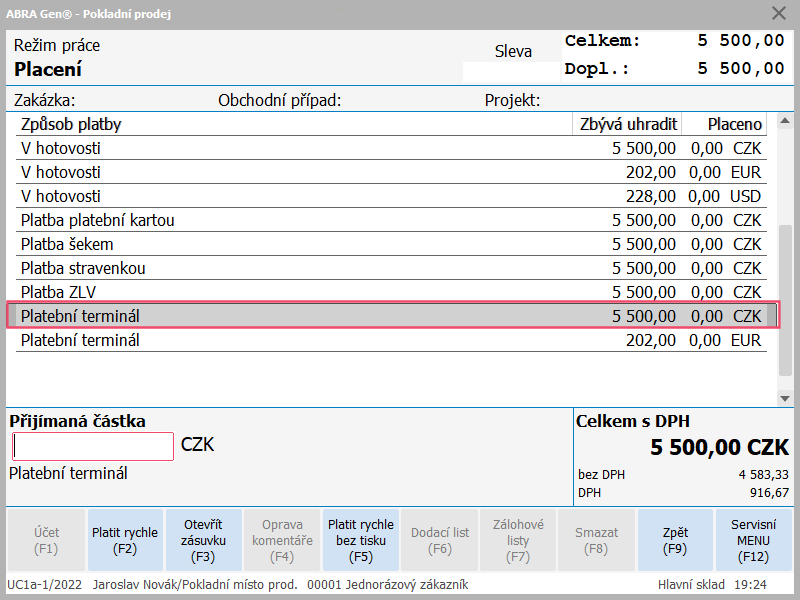The height and width of the screenshot is (600, 800).
Task: Open the Servisní MENU (F12)
Action: click(753, 540)
